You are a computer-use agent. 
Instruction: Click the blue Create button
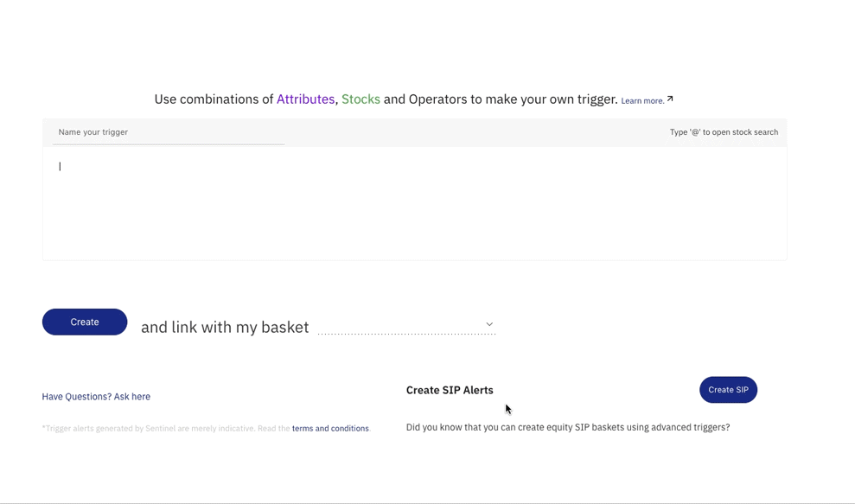coord(85,322)
